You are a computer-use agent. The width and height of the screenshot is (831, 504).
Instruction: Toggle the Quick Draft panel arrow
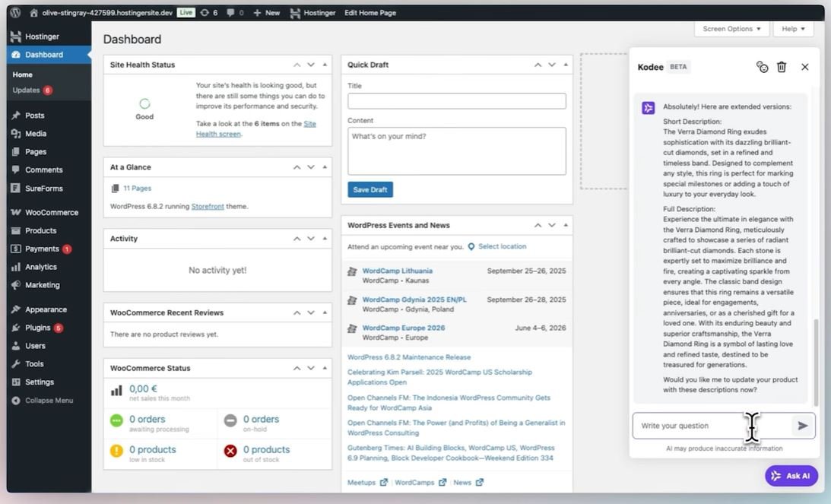[x=565, y=65]
